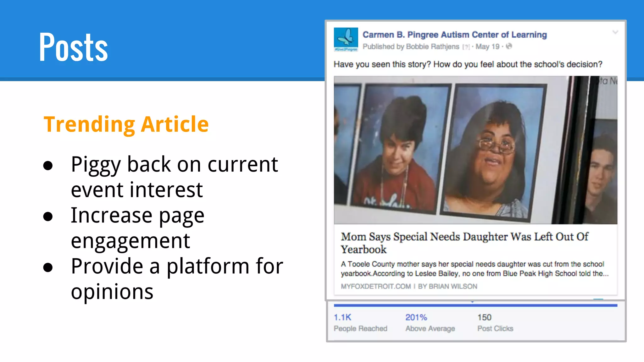644x362 pixels.
Task: Open the yearbook photo article thumbnail
Action: tap(475, 150)
